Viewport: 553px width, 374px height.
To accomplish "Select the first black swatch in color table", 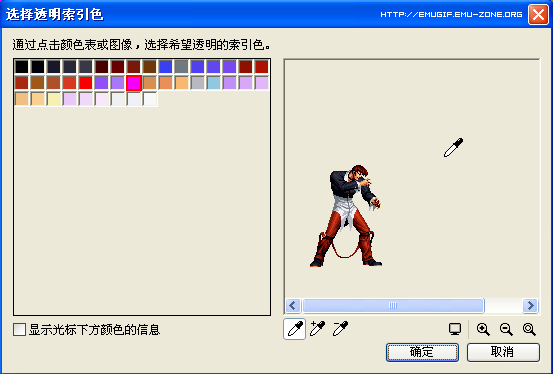I will click(22, 67).
